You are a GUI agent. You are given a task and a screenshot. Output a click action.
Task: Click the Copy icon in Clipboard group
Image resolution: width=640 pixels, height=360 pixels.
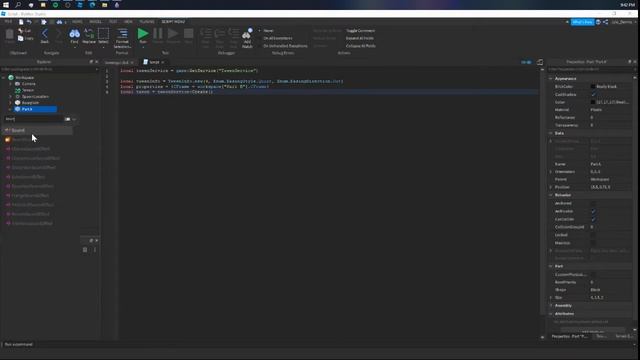pos(20,38)
